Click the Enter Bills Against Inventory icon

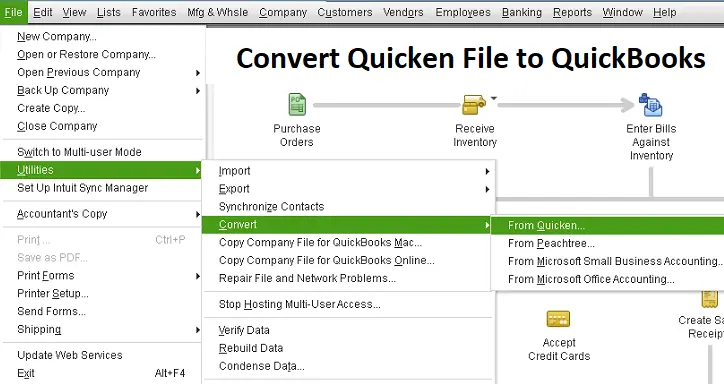[x=651, y=105]
